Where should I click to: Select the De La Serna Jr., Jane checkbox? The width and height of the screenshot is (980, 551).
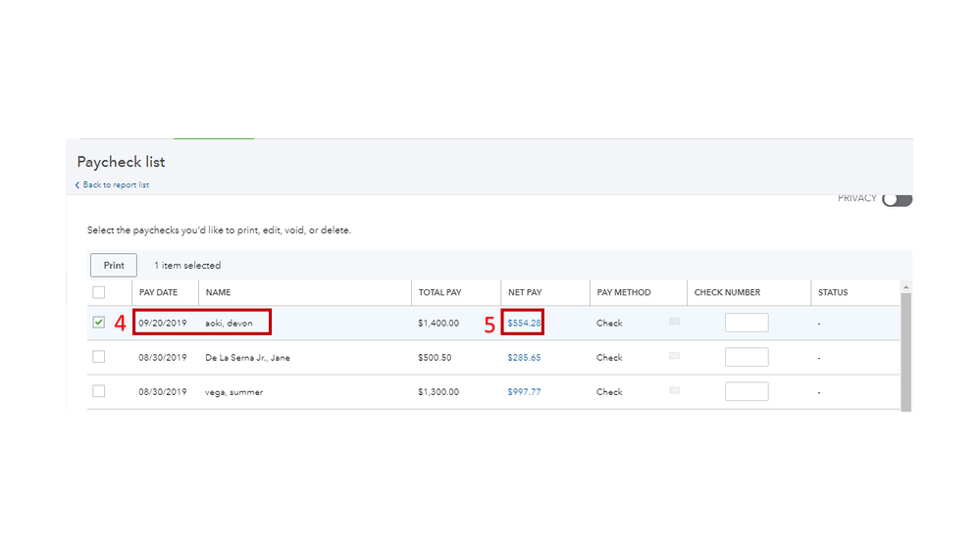coord(99,357)
